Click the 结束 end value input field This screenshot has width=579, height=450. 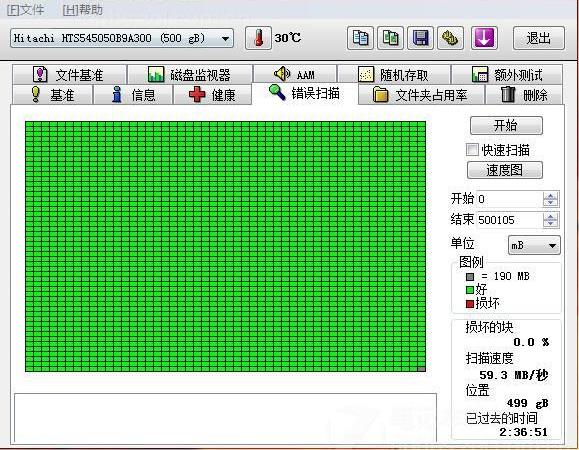click(510, 220)
